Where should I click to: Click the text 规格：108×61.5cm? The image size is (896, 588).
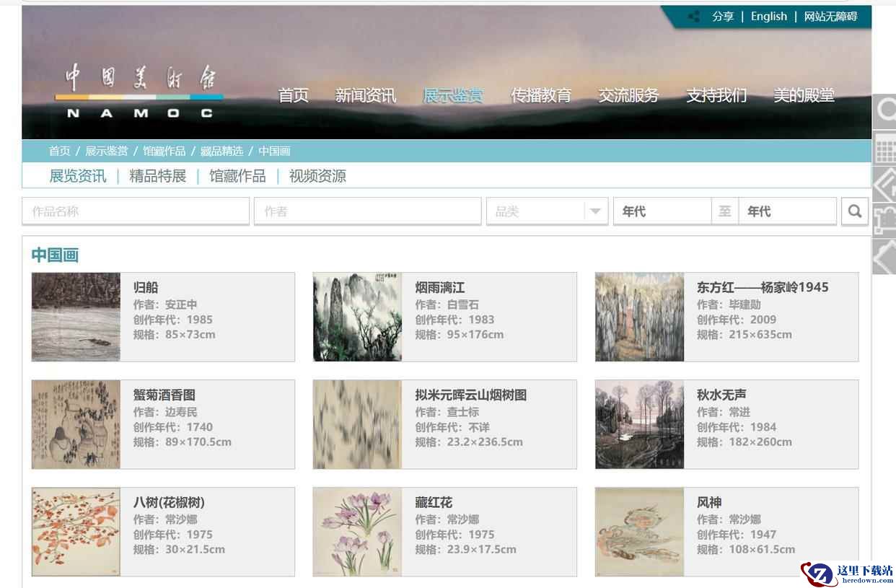(746, 549)
